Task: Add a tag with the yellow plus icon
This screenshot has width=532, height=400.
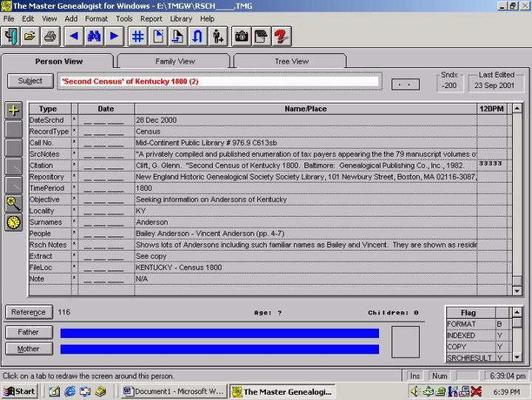Action: point(13,111)
